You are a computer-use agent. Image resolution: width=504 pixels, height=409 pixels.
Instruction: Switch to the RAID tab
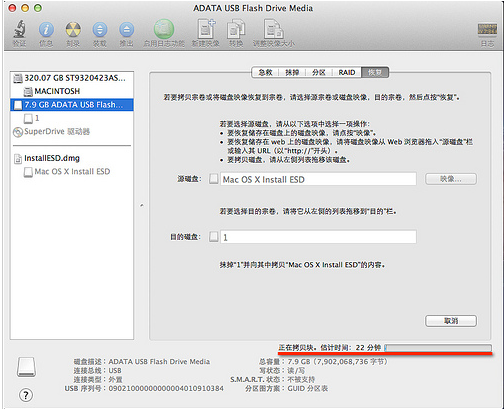click(x=347, y=72)
